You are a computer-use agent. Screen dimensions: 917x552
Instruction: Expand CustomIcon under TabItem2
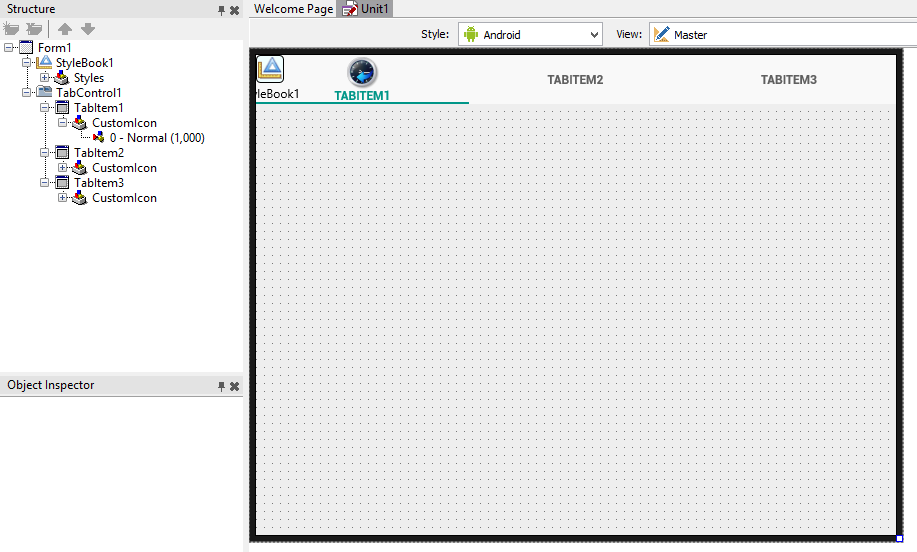[63, 167]
